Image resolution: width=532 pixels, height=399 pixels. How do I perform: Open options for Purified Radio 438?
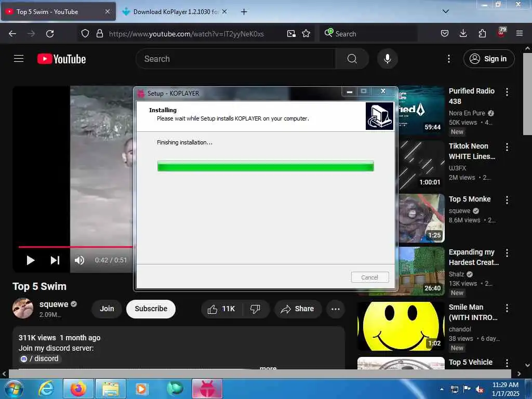[x=507, y=91]
